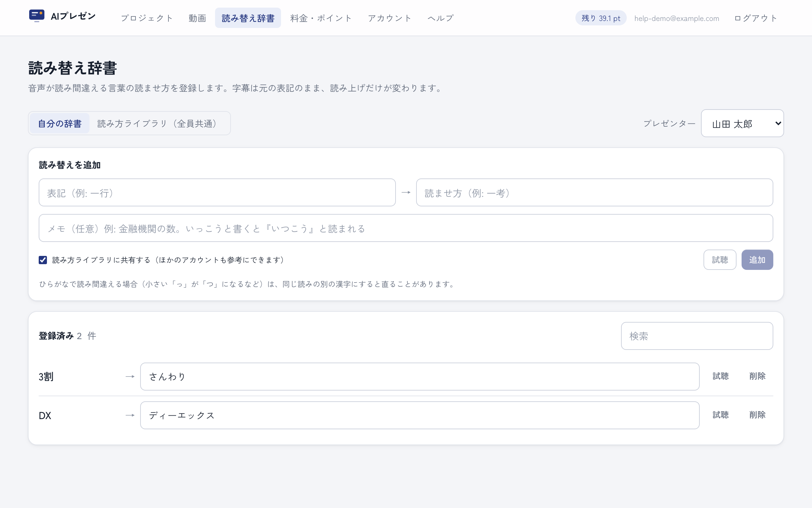Click 試聴 button in the add form
Image resolution: width=812 pixels, height=508 pixels.
click(720, 260)
